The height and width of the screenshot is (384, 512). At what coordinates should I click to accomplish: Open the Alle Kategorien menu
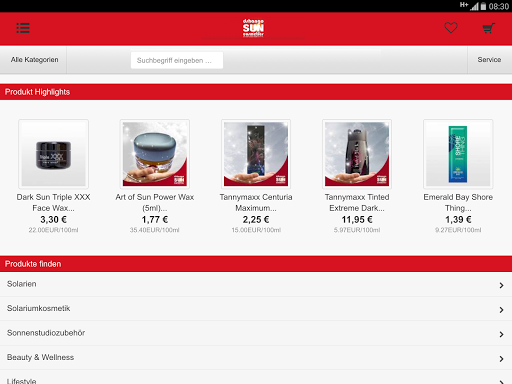34,60
